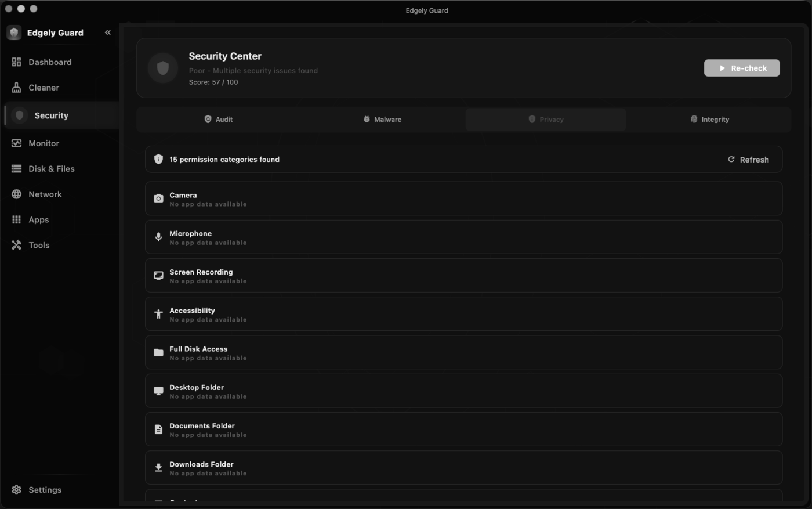Click the Downloads Folder label
This screenshot has width=812, height=509.
coord(201,464)
